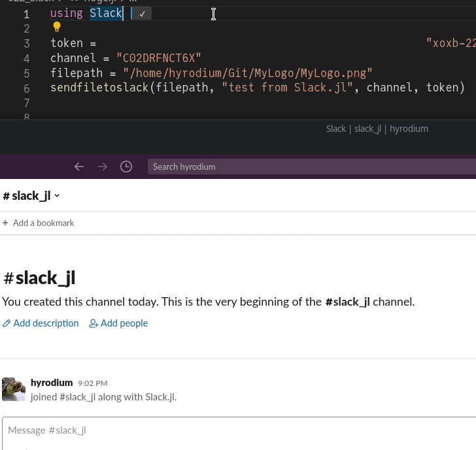Click the hyrodium username in message
The height and width of the screenshot is (450, 476).
52,383
